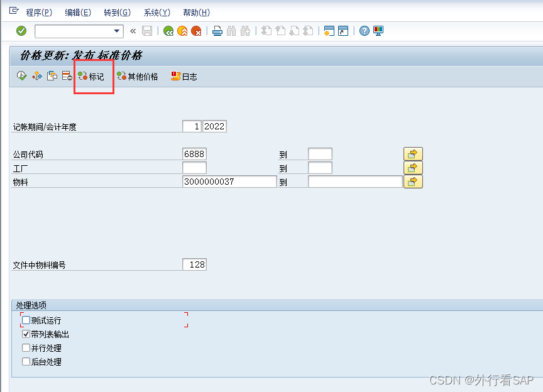Click the yellow Exit icon
The width and height of the screenshot is (543, 392).
pos(182,31)
